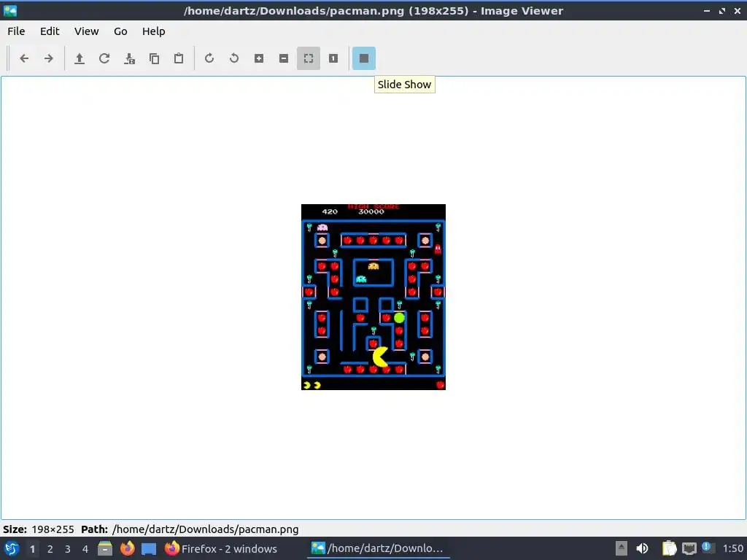
Task: Show the image at original size
Action: (x=333, y=58)
